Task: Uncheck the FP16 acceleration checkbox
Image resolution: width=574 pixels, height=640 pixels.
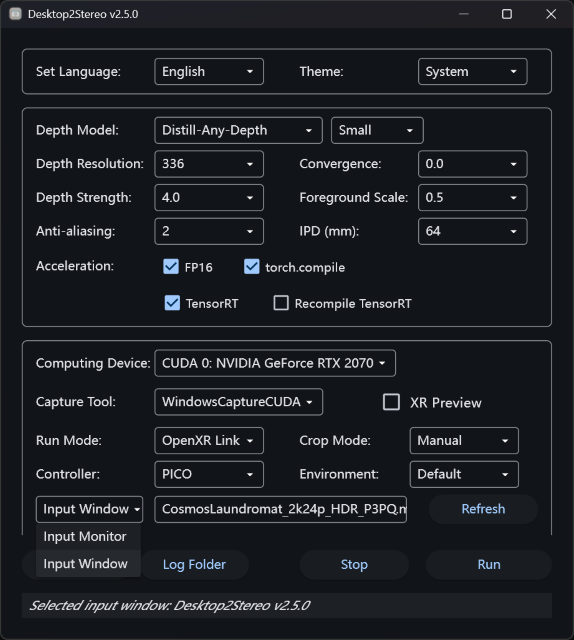Action: point(171,267)
